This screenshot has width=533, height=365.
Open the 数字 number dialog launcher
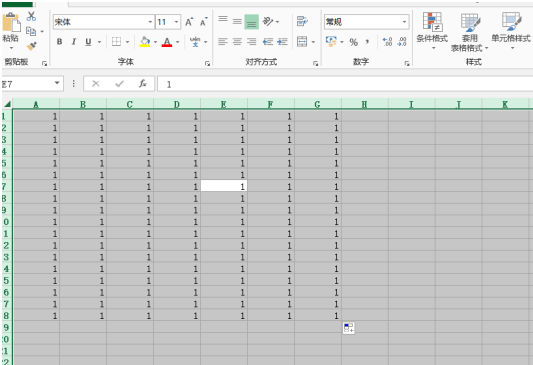click(407, 64)
